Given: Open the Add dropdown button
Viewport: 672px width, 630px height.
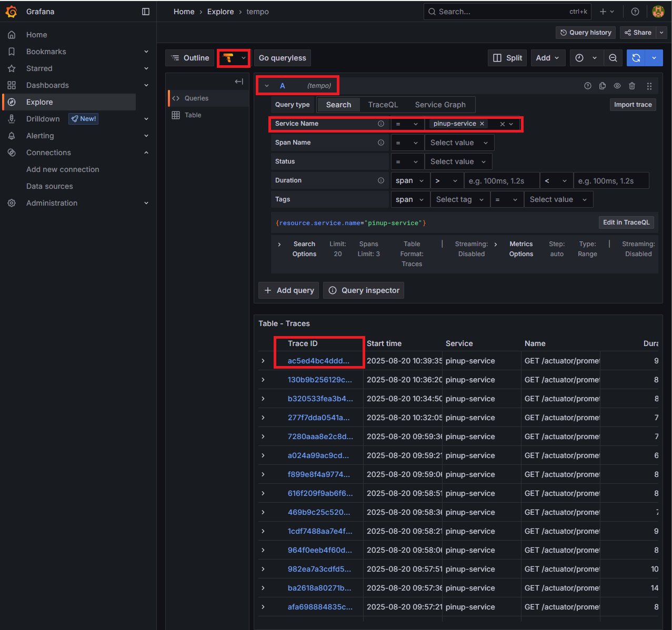Looking at the screenshot, I should click(548, 58).
